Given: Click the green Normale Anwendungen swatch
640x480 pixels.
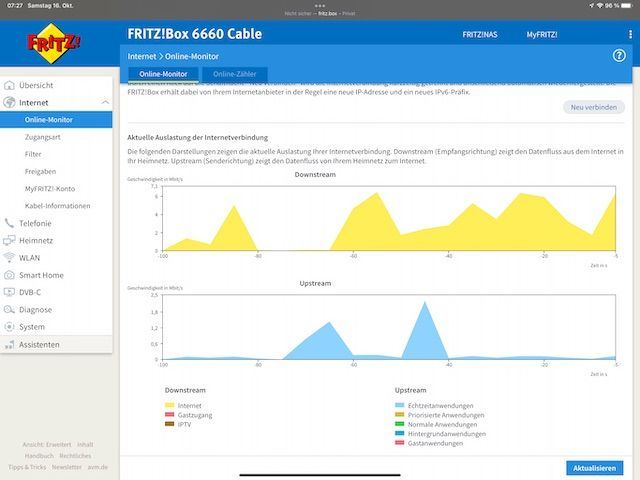Looking at the screenshot, I should 400,424.
